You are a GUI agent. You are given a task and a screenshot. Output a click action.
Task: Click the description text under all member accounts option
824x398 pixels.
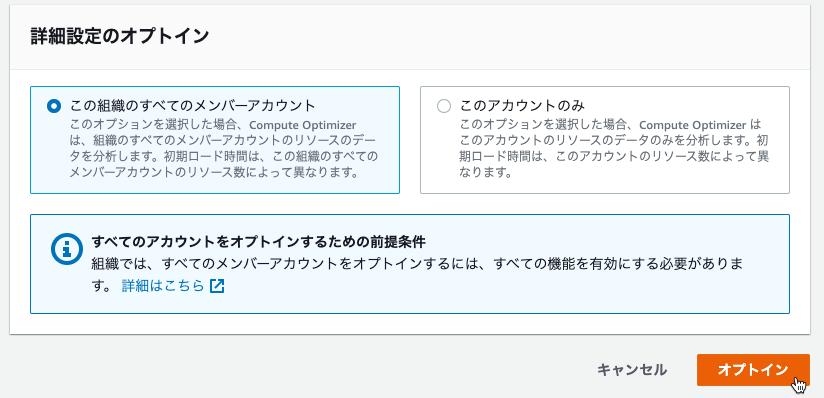point(224,149)
